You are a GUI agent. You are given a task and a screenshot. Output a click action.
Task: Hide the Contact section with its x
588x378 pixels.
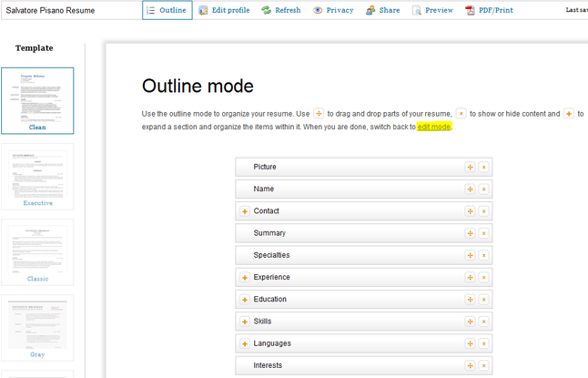pyautogui.click(x=483, y=211)
